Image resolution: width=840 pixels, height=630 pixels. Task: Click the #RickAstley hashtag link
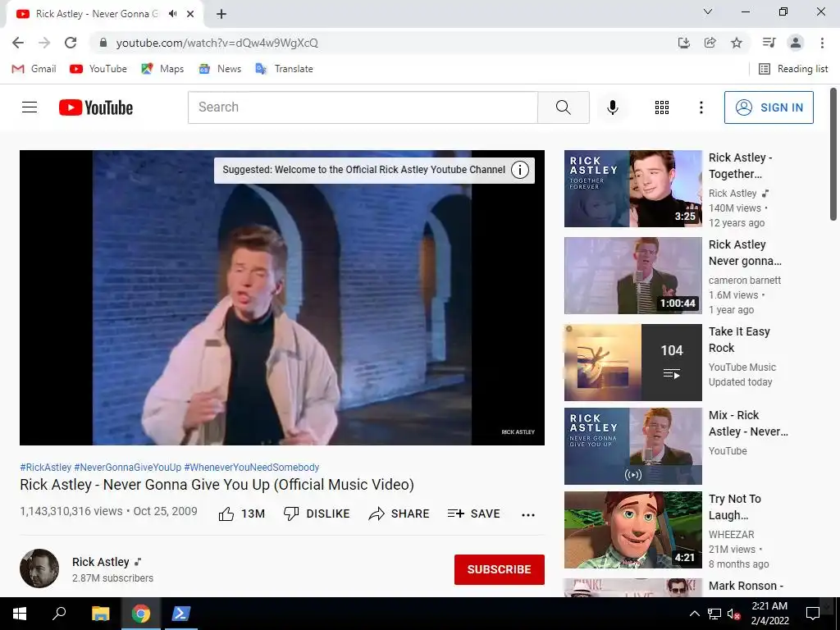coord(46,467)
